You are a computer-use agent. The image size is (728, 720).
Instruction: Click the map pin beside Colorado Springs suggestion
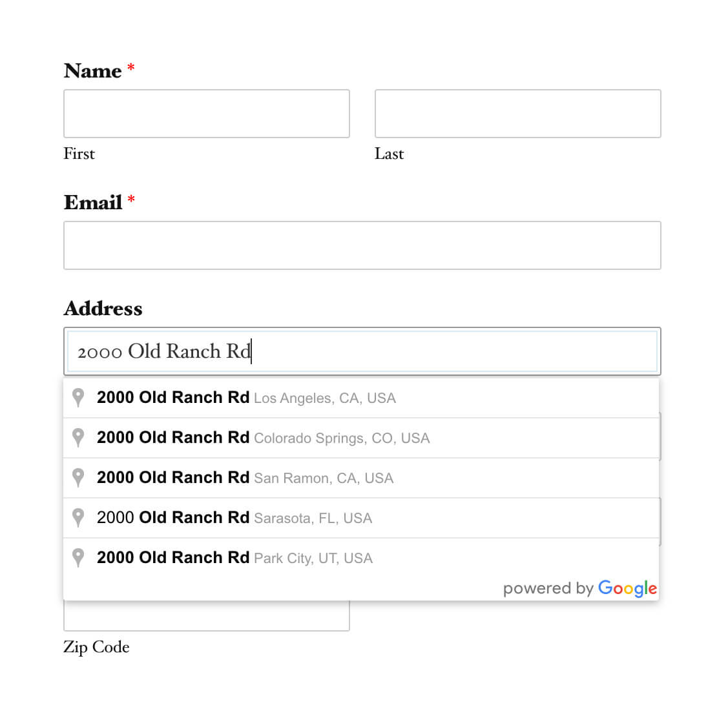(x=78, y=438)
